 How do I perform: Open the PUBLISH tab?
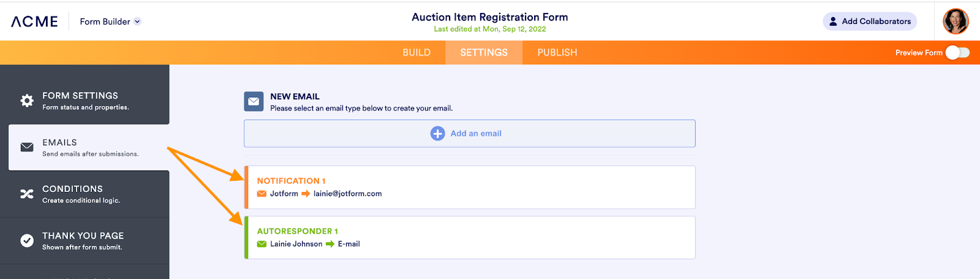point(557,53)
